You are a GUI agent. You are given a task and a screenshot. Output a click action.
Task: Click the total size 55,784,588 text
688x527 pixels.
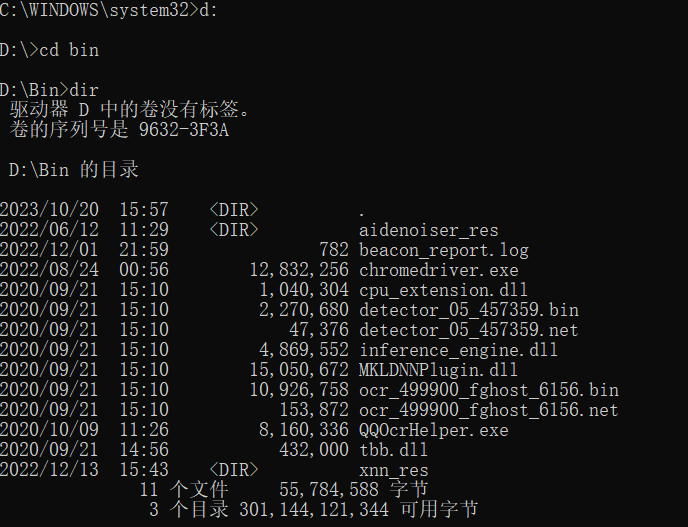(x=329, y=490)
